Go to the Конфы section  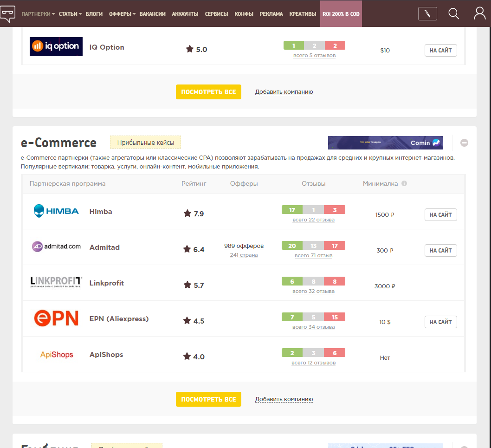(x=244, y=14)
